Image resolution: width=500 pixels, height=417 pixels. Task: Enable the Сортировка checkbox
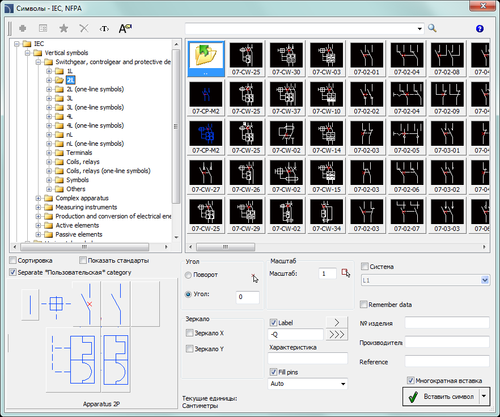coord(13,260)
